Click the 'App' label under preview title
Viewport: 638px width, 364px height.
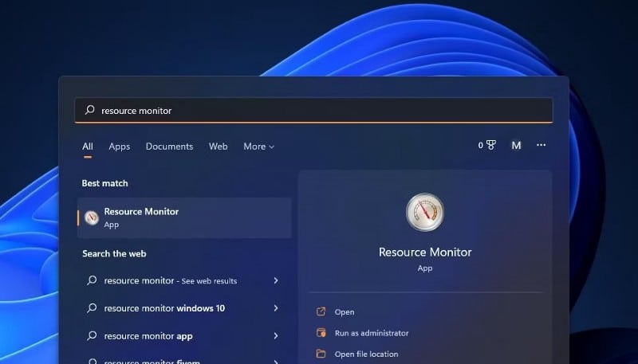coord(425,268)
